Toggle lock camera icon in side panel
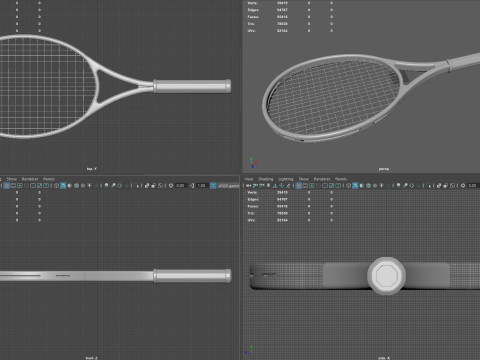The image size is (480, 360). [255, 185]
